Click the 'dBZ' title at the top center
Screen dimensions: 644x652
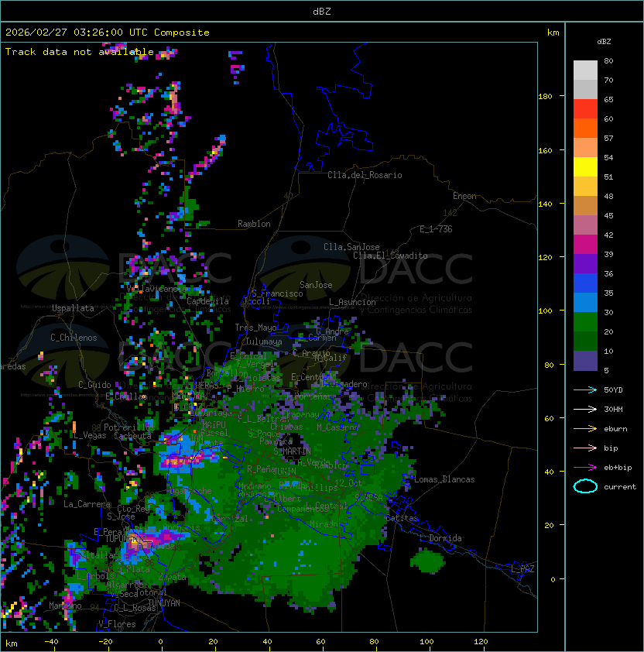tap(322, 11)
